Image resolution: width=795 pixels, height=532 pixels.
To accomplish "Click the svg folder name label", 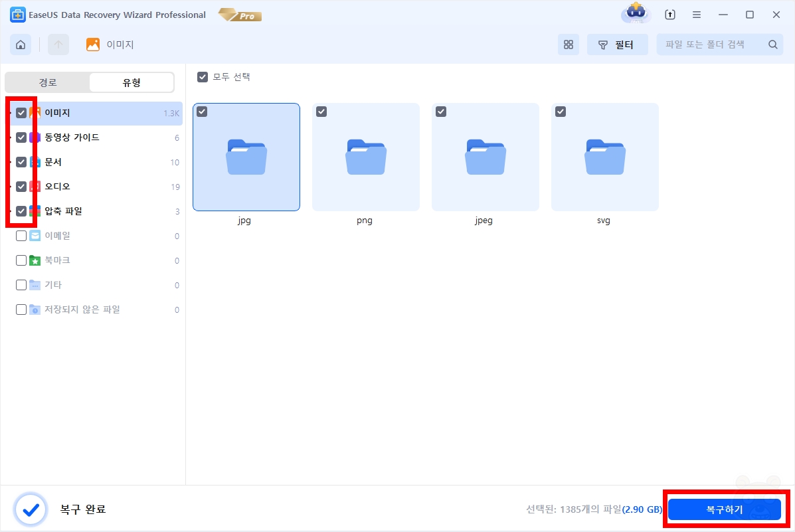I will click(603, 221).
